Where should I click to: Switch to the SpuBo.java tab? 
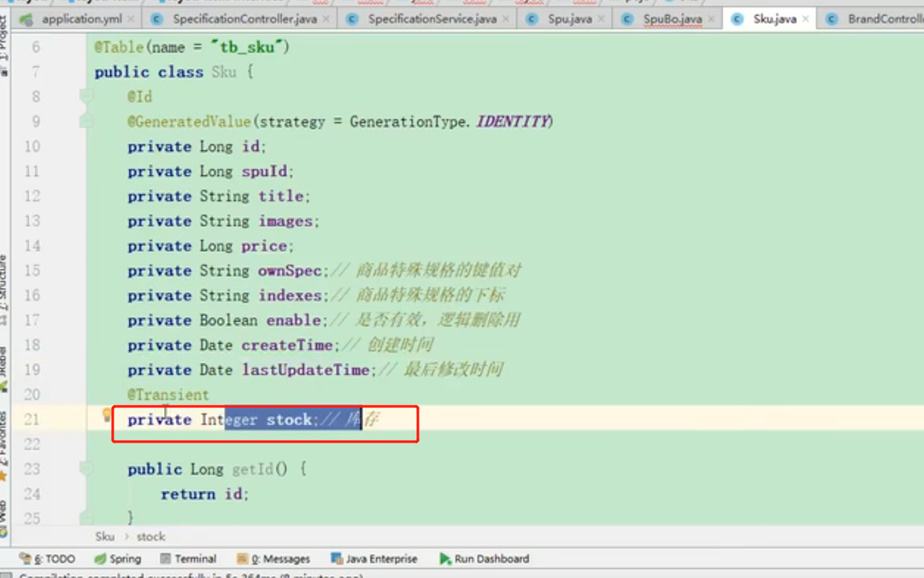click(668, 19)
